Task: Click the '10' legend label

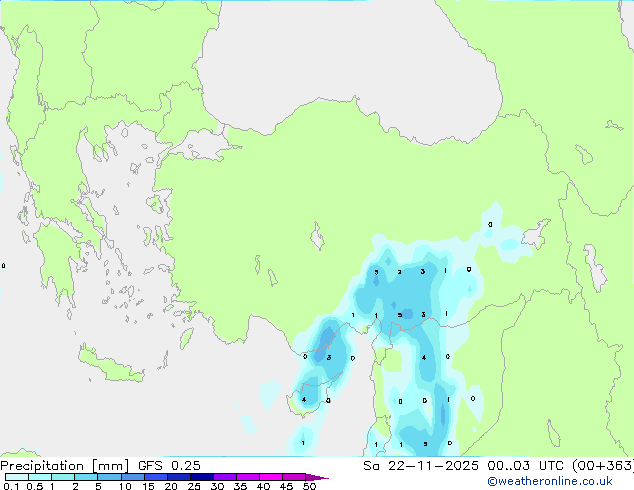Action: [125, 486]
